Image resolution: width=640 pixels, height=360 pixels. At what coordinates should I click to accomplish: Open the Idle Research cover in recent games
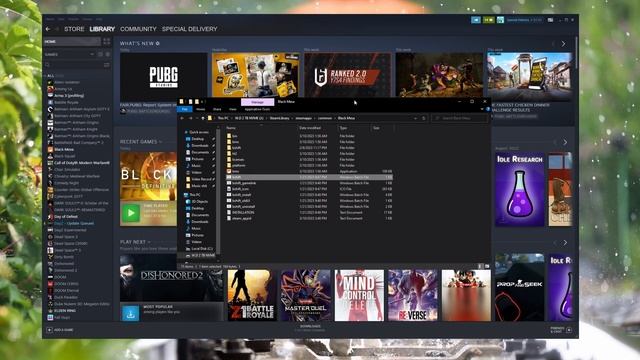click(520, 189)
